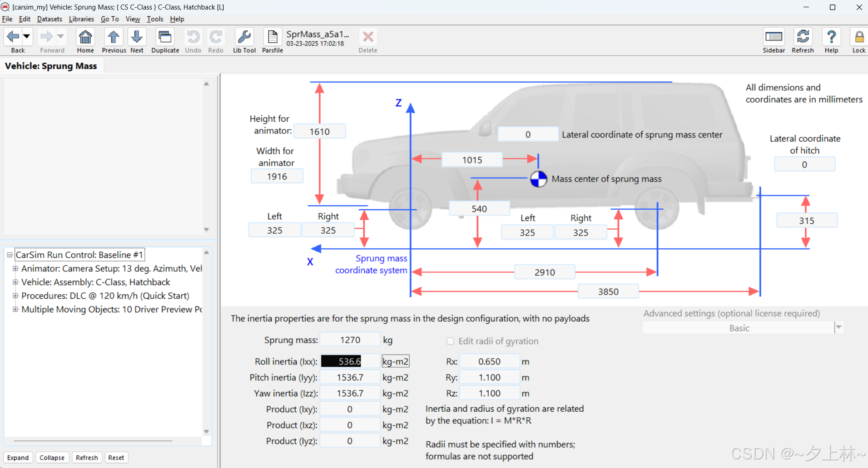Image resolution: width=868 pixels, height=468 pixels.
Task: Collapse the CarSim Run Control tree node
Action: point(10,255)
